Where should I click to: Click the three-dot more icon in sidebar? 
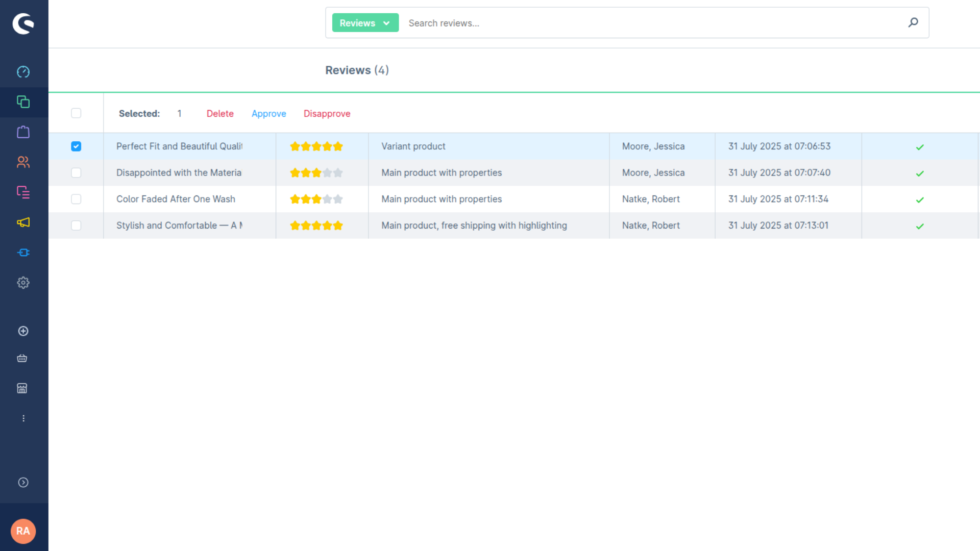tap(23, 418)
